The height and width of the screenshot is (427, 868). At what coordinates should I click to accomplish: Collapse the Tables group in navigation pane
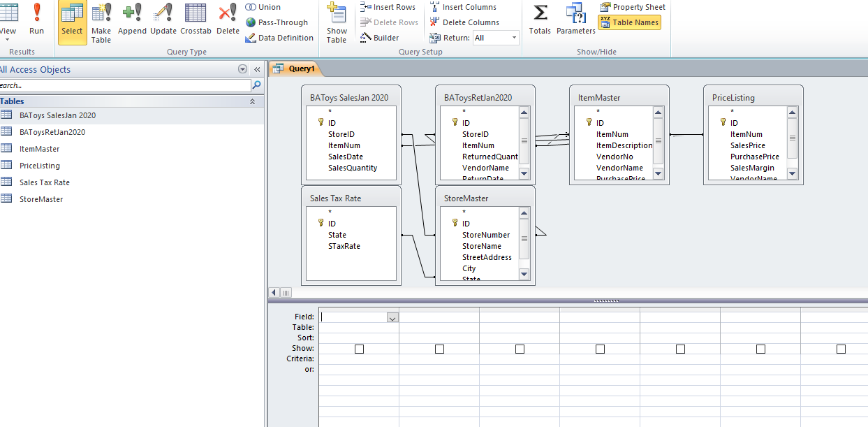pos(252,101)
